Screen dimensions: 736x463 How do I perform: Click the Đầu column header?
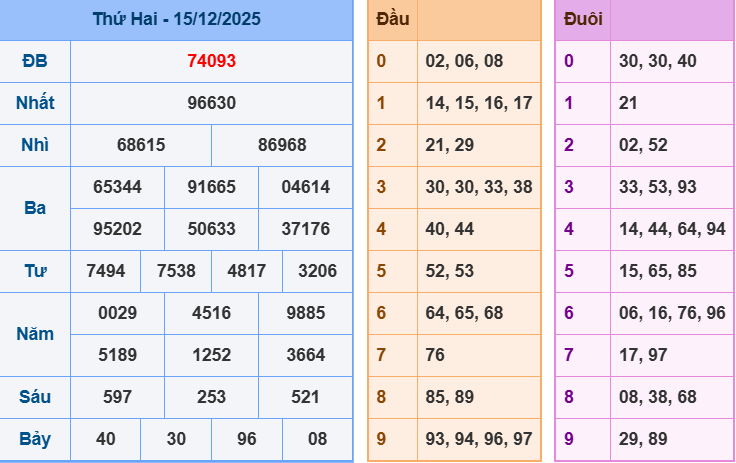pyautogui.click(x=392, y=19)
